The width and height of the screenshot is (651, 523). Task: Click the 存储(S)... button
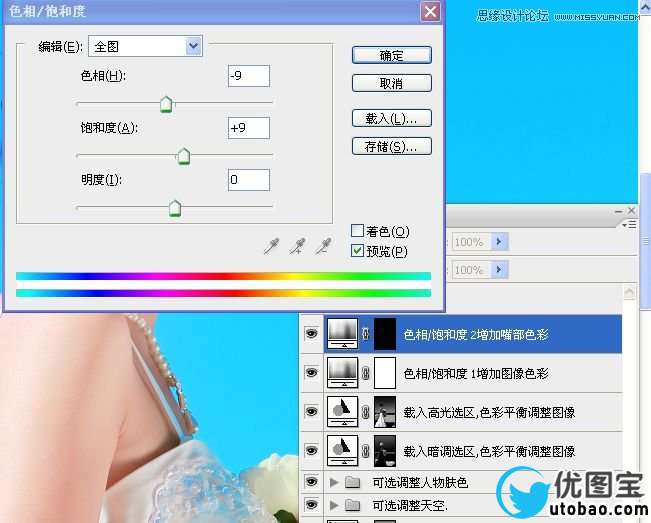tap(392, 147)
